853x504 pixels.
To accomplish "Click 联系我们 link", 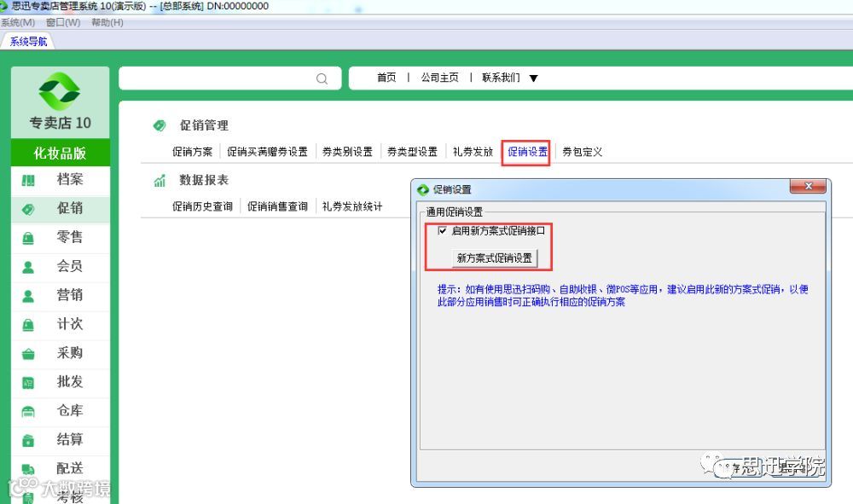I will [501, 78].
